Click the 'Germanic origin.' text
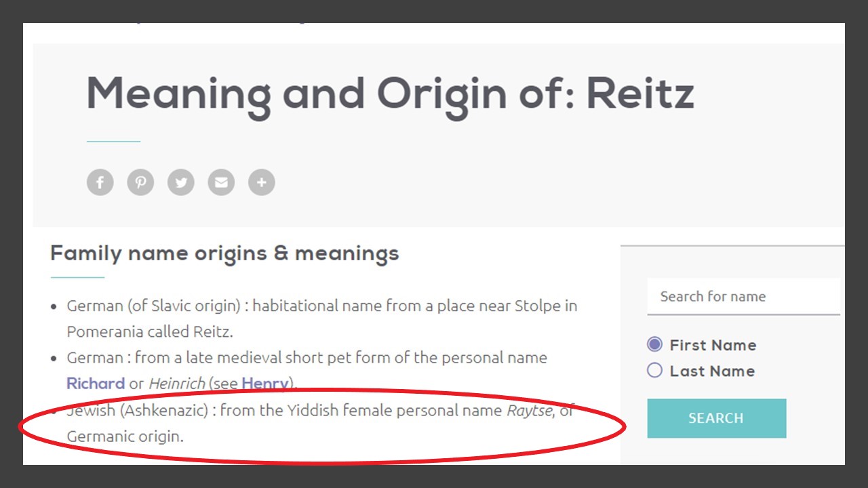Image resolution: width=868 pixels, height=488 pixels. tap(125, 436)
